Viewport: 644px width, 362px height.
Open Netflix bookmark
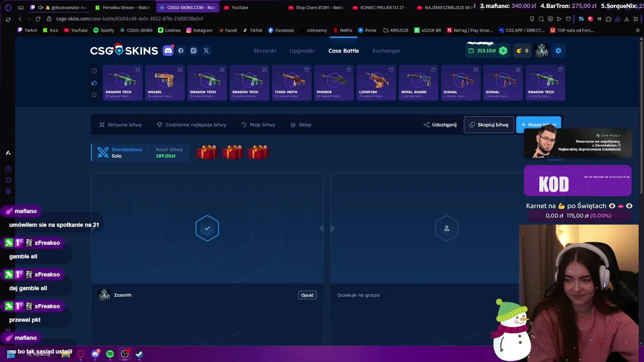click(x=343, y=30)
